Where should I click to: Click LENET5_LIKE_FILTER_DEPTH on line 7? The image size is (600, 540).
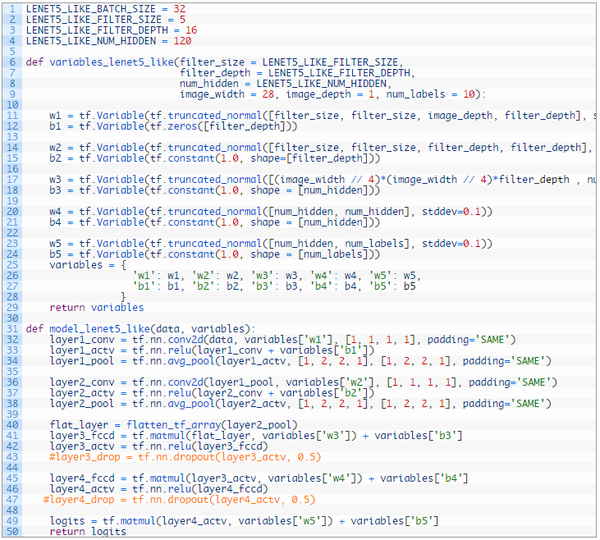click(339, 73)
